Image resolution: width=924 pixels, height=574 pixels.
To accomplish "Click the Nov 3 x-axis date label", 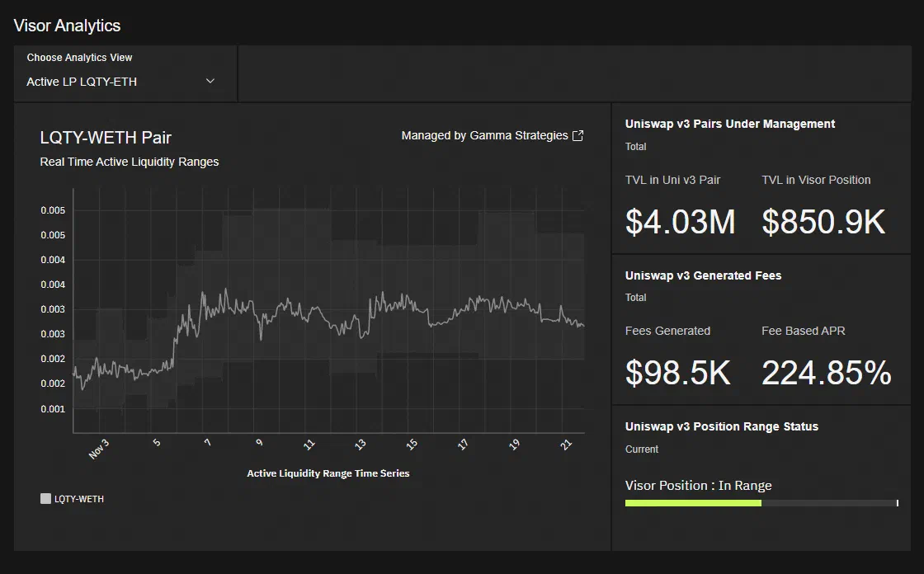I will [x=99, y=449].
